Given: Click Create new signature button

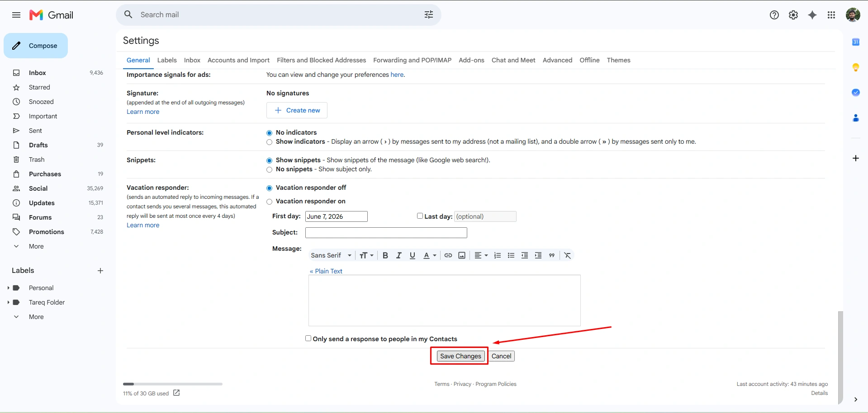Looking at the screenshot, I should click(x=297, y=110).
